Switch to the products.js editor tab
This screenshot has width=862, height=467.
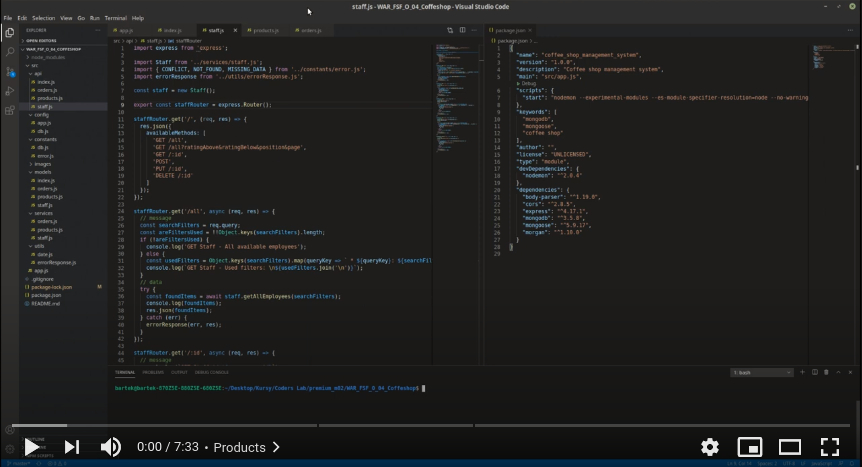266,30
